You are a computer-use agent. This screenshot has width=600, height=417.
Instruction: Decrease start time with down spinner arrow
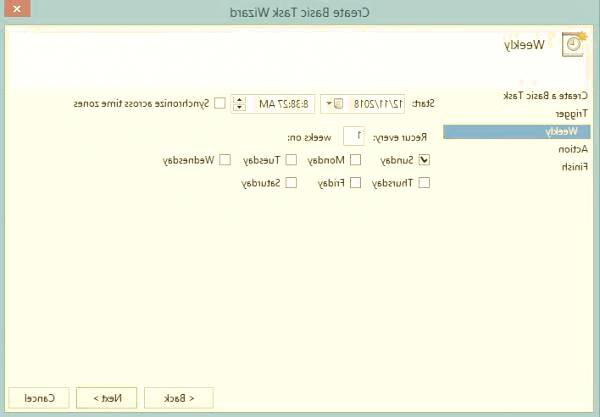(239, 108)
